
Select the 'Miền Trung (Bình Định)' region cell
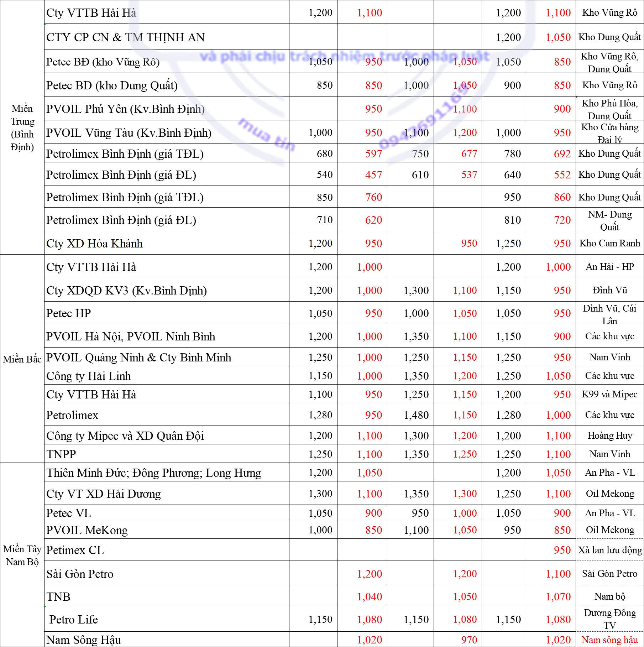click(22, 127)
